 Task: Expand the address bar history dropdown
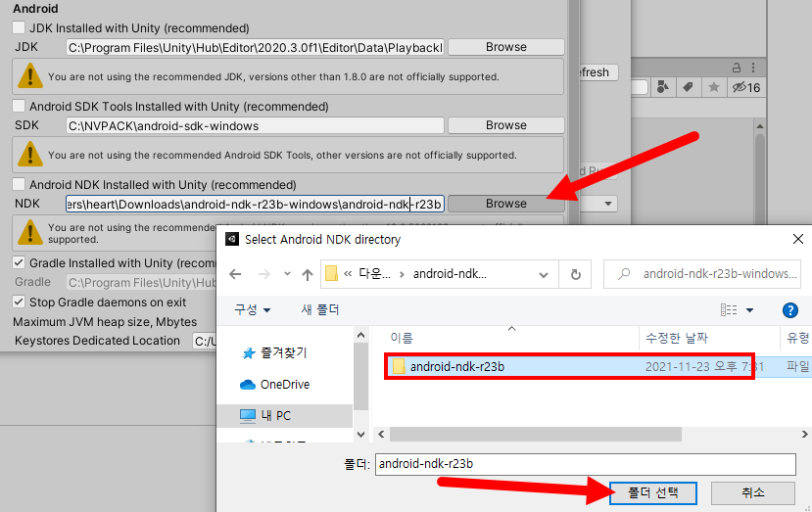544,274
